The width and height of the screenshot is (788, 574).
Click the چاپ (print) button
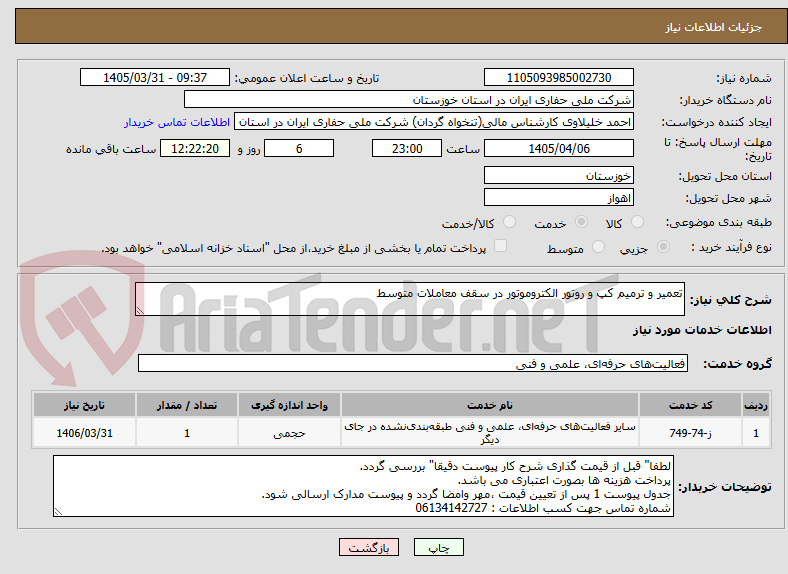point(438,547)
